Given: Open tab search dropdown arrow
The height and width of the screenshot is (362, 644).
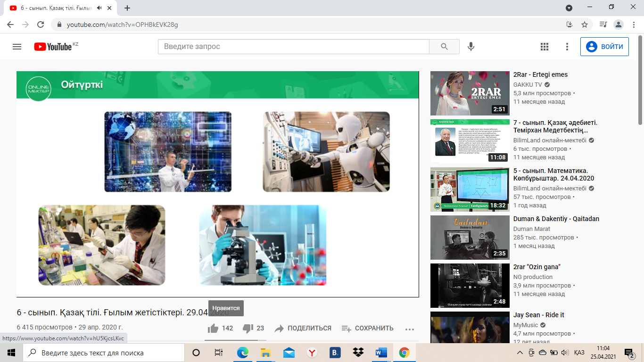Looking at the screenshot, I should [x=569, y=8].
